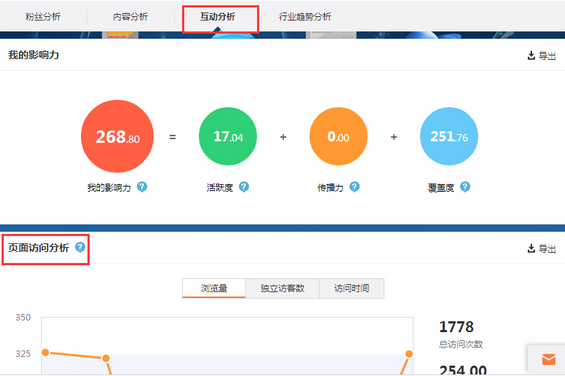
Task: Click the blue 251.76 coverage circle
Action: click(449, 136)
